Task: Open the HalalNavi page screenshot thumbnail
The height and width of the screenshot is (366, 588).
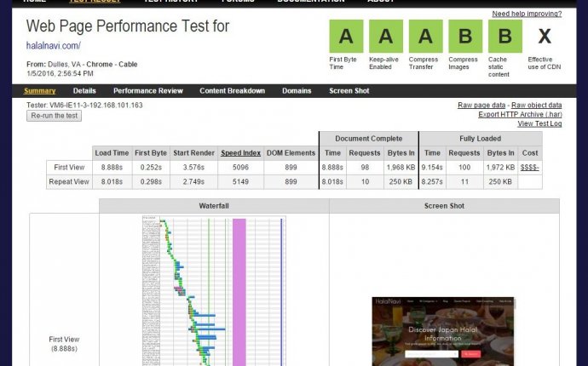Action: click(x=443, y=332)
